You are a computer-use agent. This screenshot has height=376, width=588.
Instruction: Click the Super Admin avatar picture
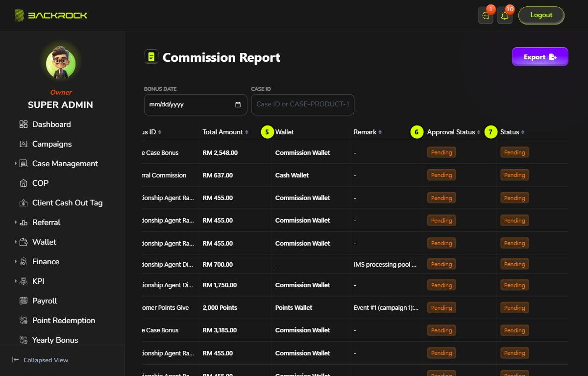point(61,62)
